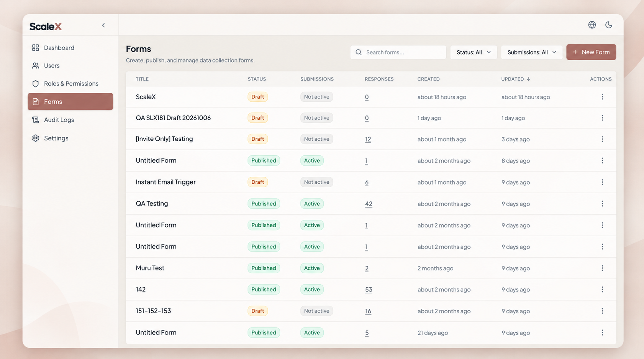644x359 pixels.
Task: Click the Not active badge on ScaleX row
Action: 316,97
